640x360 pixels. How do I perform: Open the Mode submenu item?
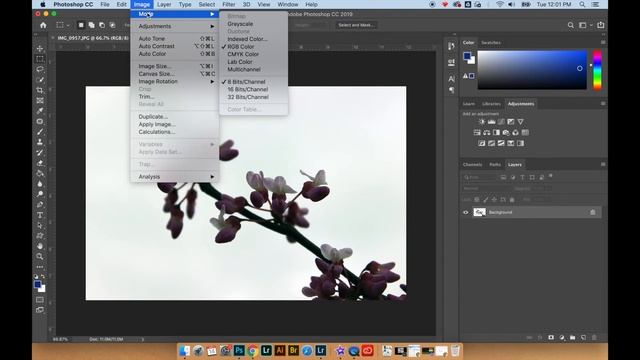(175, 14)
